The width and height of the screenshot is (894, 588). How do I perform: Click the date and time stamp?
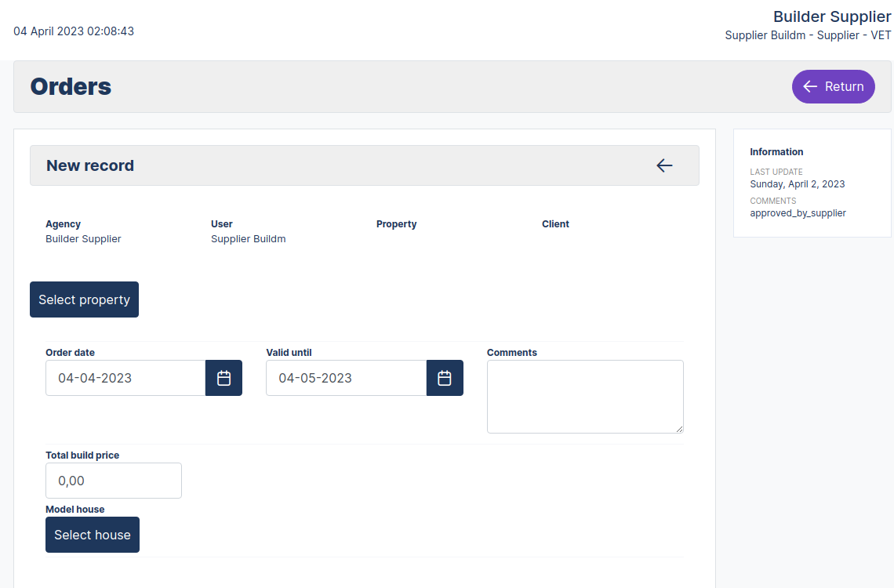pyautogui.click(x=74, y=31)
